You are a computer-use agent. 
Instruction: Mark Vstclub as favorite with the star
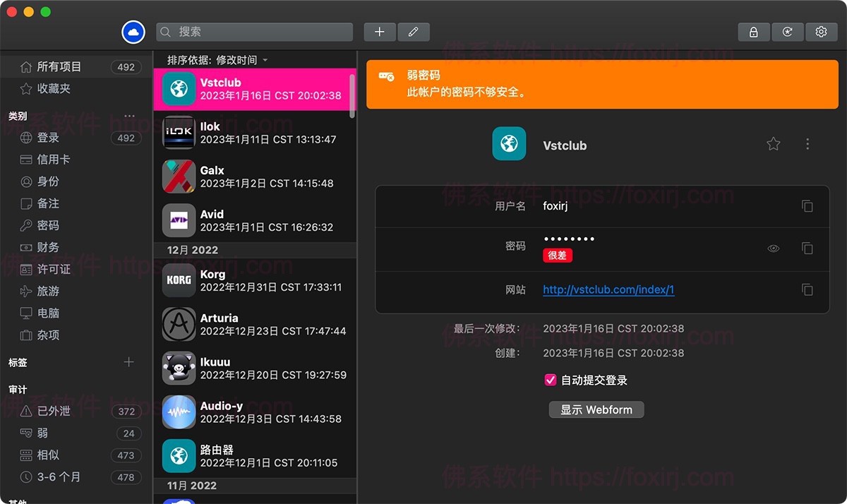coord(773,143)
